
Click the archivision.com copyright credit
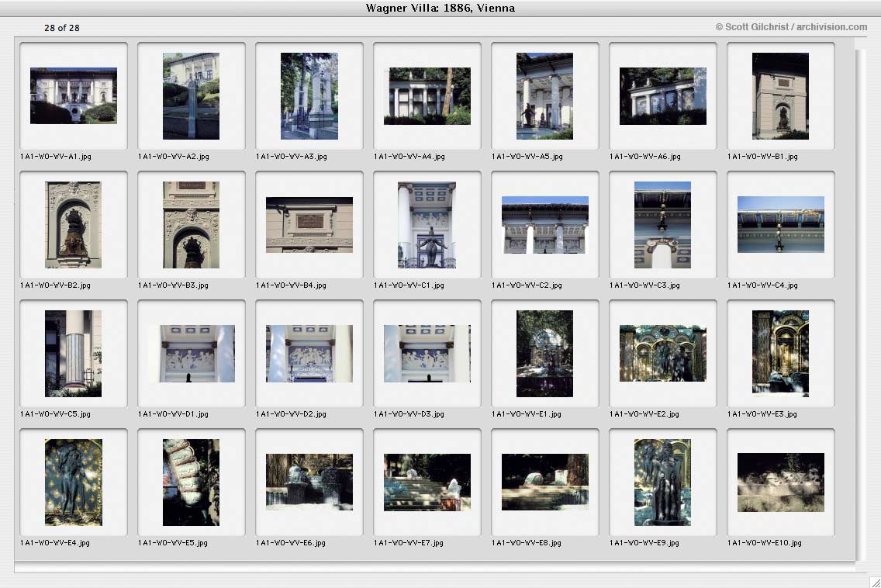click(x=791, y=27)
